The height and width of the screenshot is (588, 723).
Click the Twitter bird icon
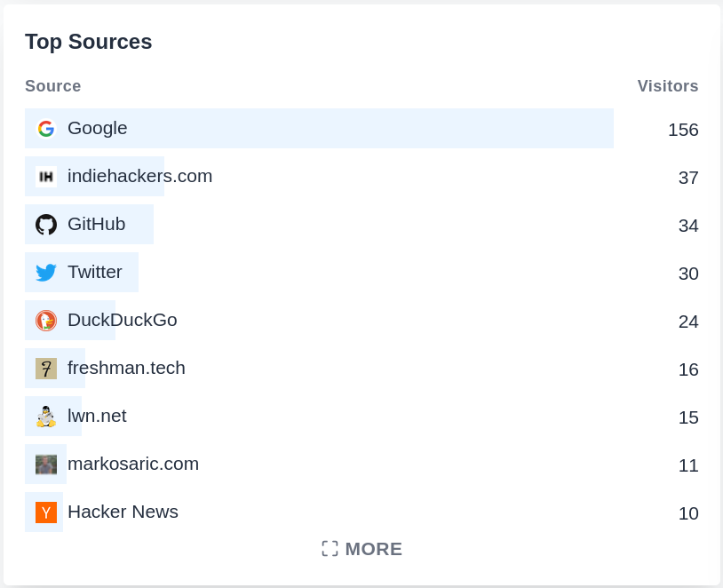(44, 272)
